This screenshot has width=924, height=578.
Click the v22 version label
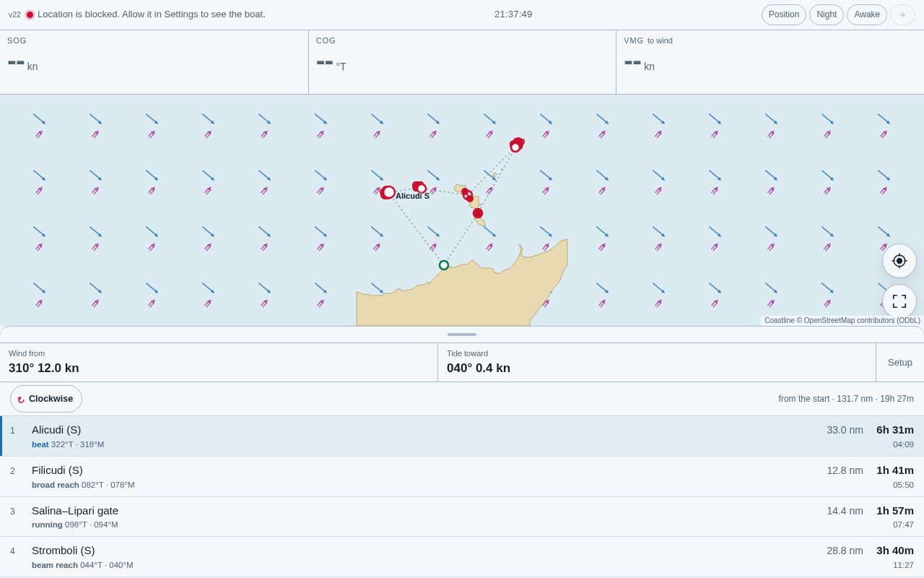pyautogui.click(x=14, y=14)
